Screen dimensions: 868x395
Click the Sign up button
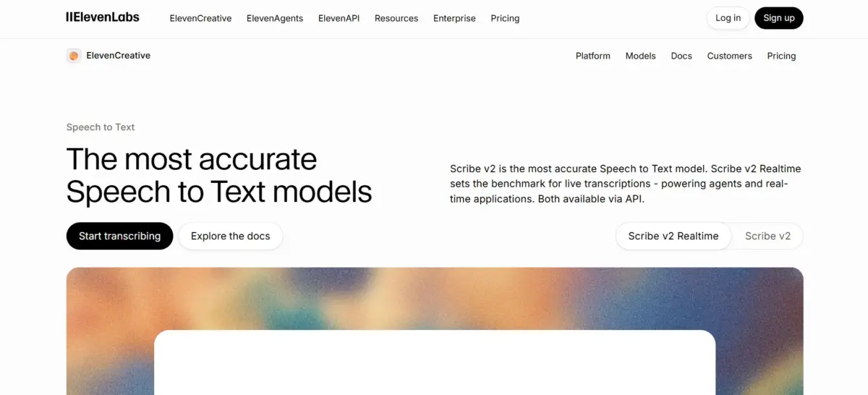pyautogui.click(x=779, y=18)
